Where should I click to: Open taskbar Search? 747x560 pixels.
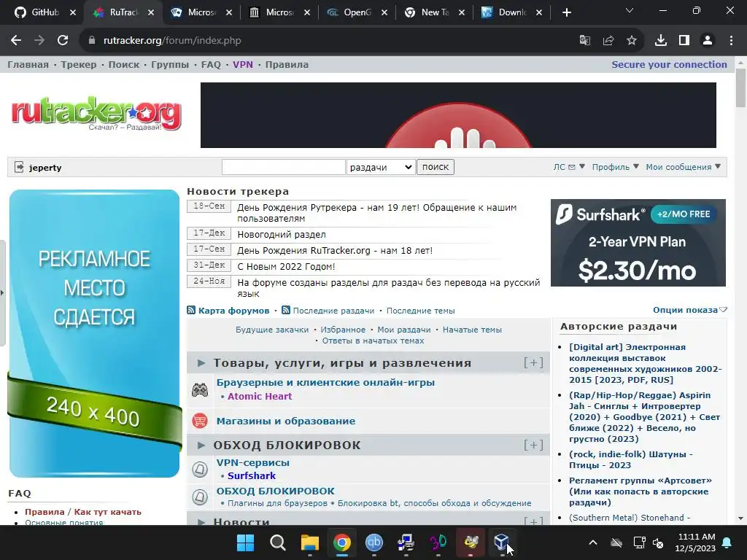tap(278, 542)
